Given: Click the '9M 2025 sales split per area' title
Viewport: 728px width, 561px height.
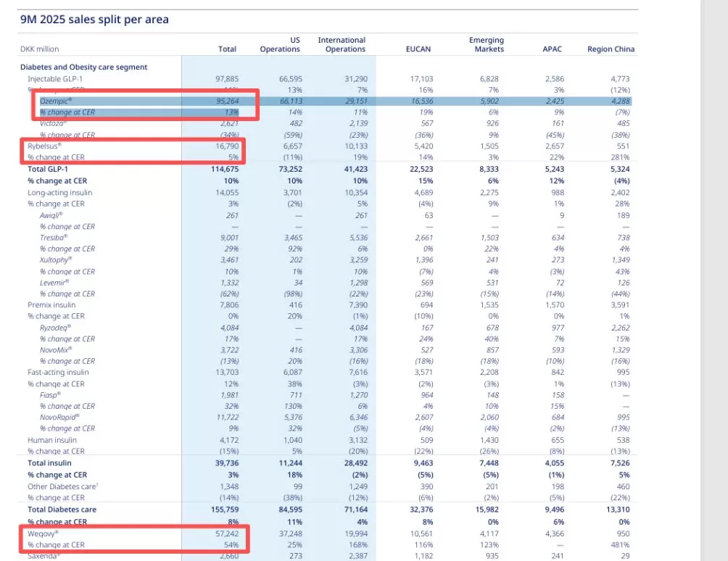Looking at the screenshot, I should [94, 20].
